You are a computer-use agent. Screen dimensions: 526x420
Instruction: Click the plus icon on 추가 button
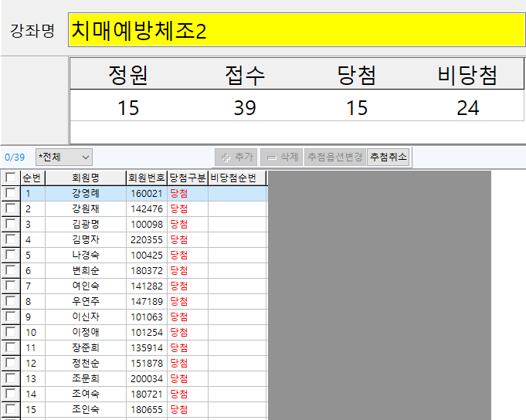click(226, 157)
